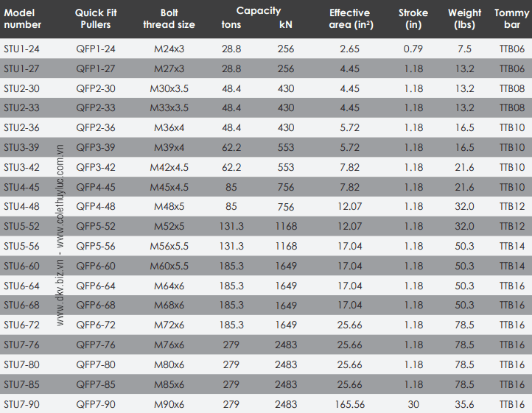Select the QFP3-39 puller cell

pos(96,147)
